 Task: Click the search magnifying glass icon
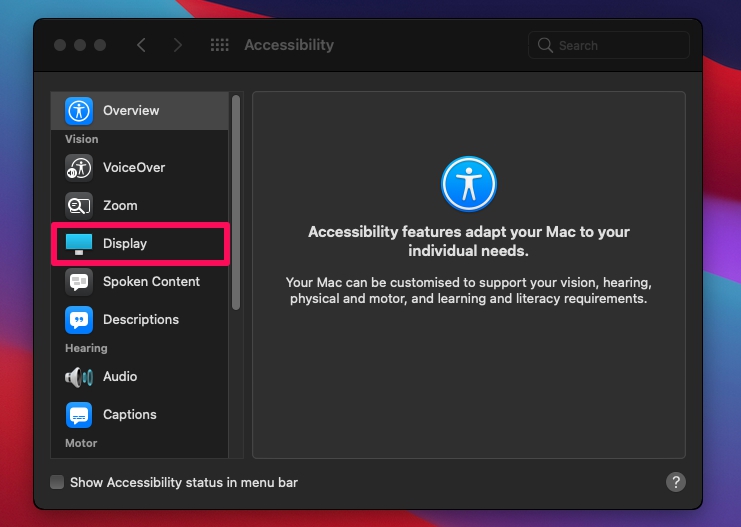coord(545,45)
